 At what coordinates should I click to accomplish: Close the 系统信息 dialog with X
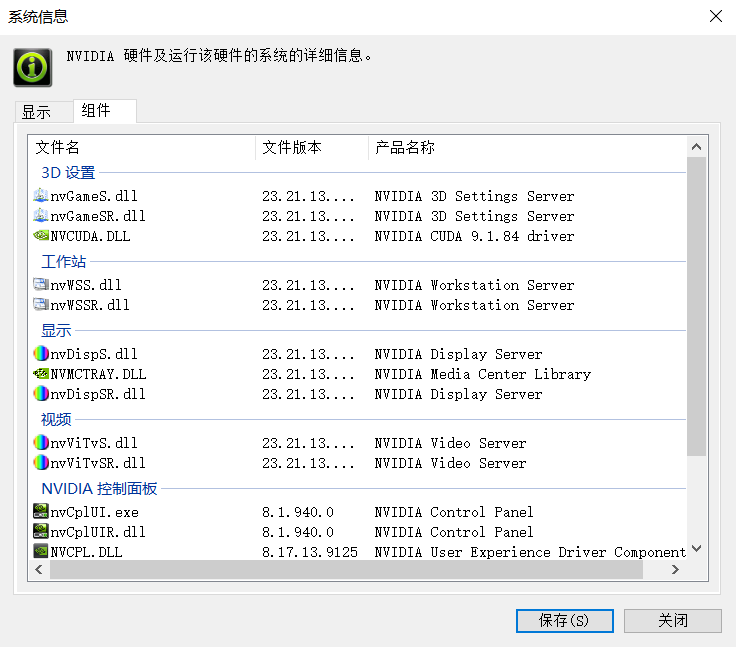click(715, 16)
